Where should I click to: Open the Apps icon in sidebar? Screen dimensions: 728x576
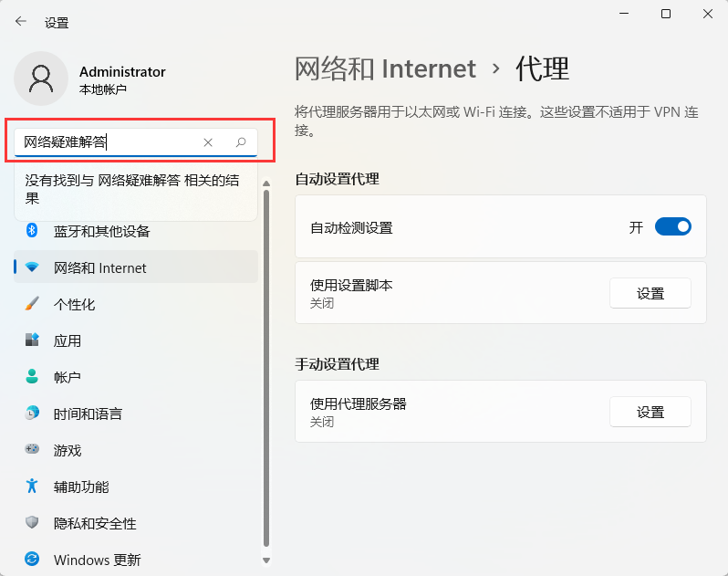tap(32, 340)
